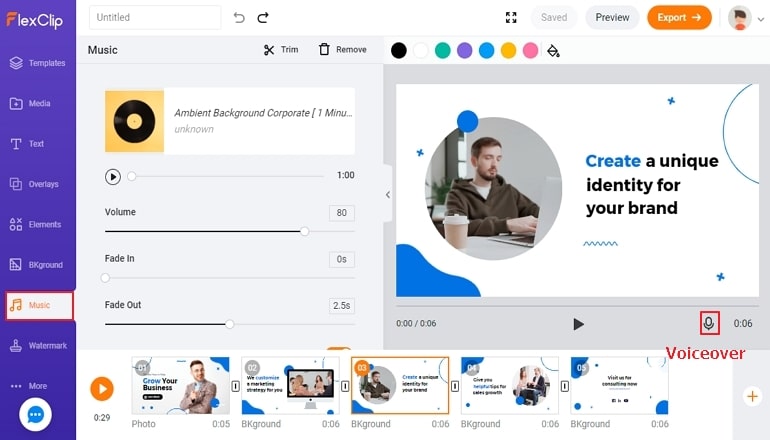Select the green color swatch
The image size is (770, 440).
click(442, 51)
